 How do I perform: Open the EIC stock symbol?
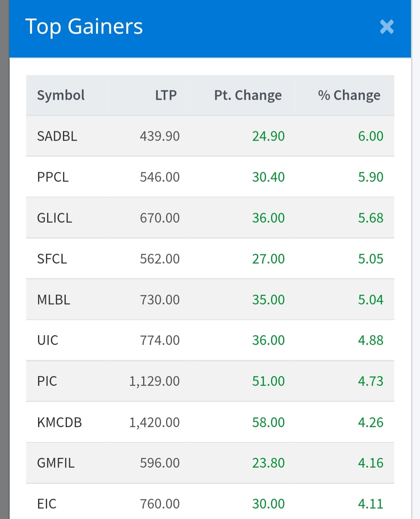[x=47, y=504]
